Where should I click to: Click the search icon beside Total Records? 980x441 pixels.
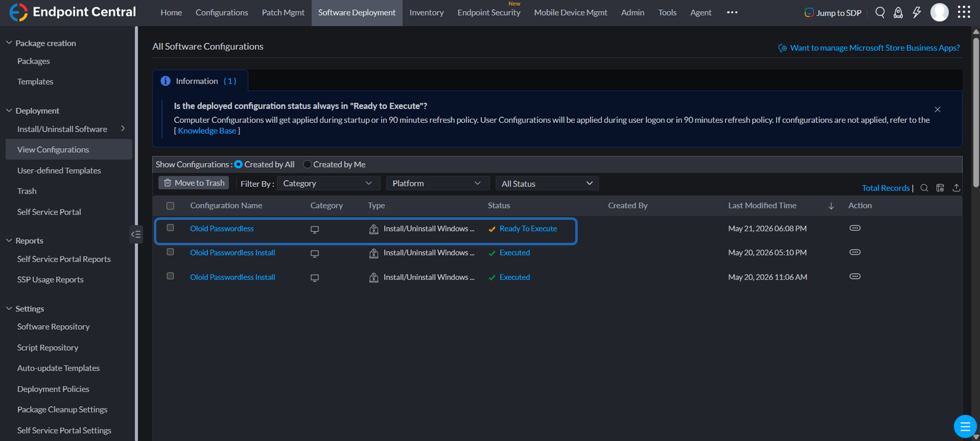click(x=924, y=188)
